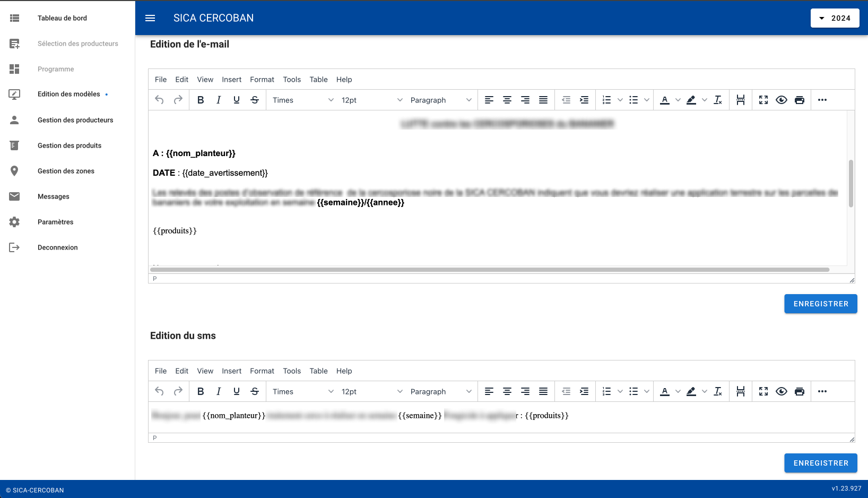Undo the last change in e-mail editor

pyautogui.click(x=159, y=100)
